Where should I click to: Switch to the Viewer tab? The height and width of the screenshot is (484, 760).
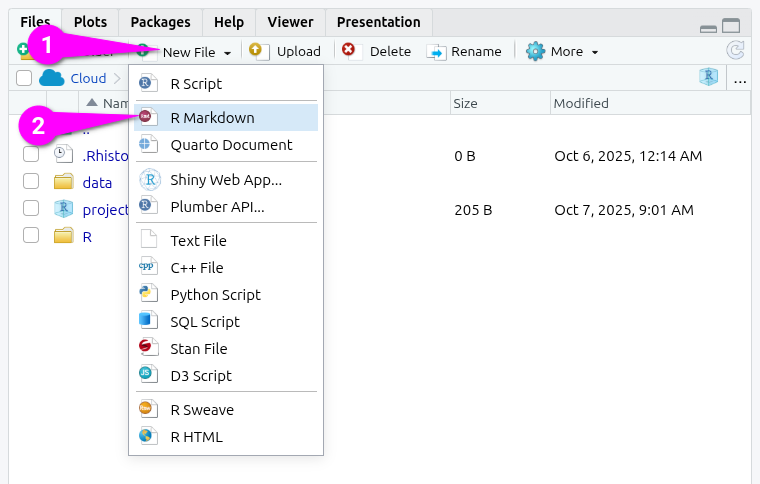tap(290, 22)
